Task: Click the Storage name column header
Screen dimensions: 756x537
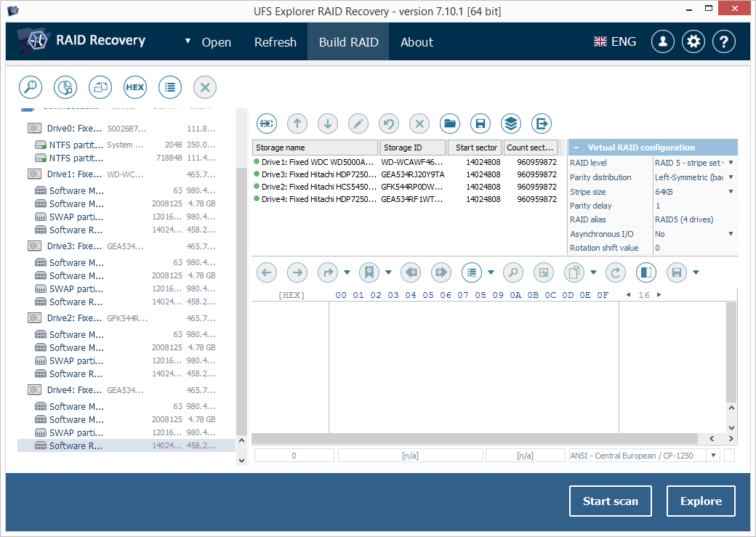Action: pyautogui.click(x=315, y=148)
